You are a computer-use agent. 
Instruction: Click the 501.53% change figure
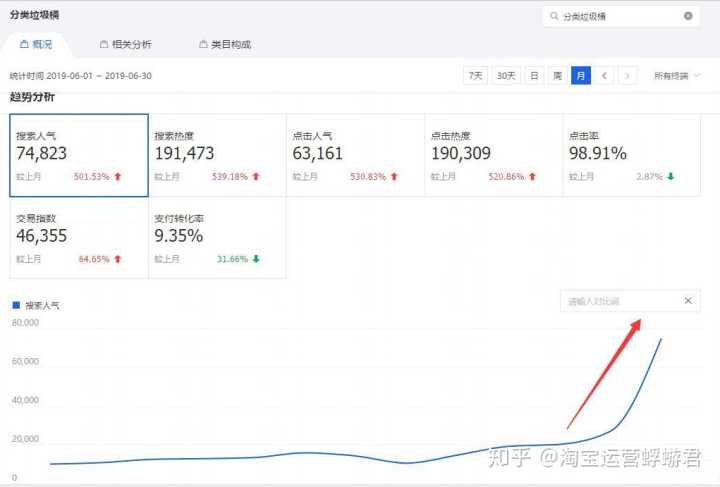[x=92, y=177]
